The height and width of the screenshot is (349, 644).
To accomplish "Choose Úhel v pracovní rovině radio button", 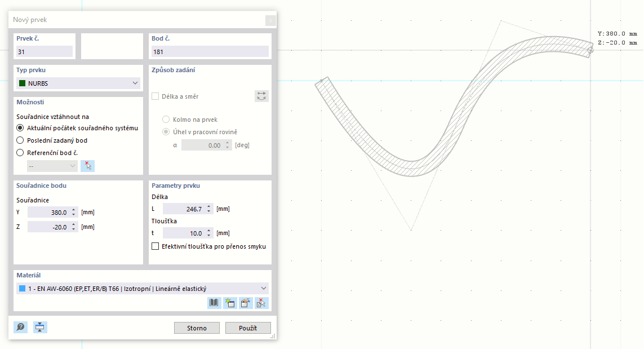I will pyautogui.click(x=166, y=131).
